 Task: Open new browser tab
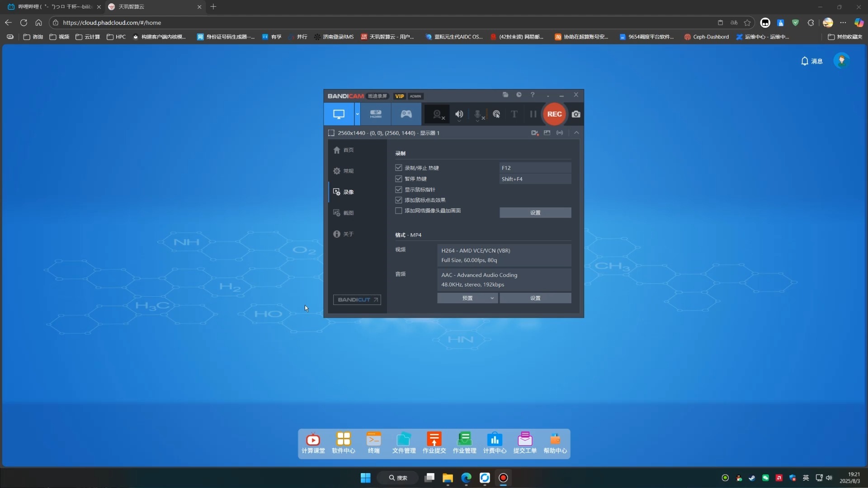(x=213, y=7)
